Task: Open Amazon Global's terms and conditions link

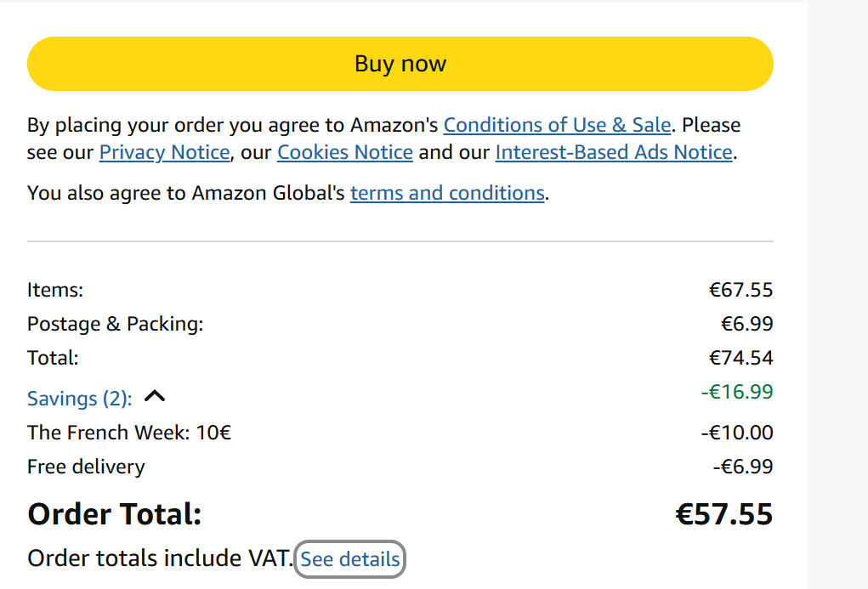Action: [447, 193]
